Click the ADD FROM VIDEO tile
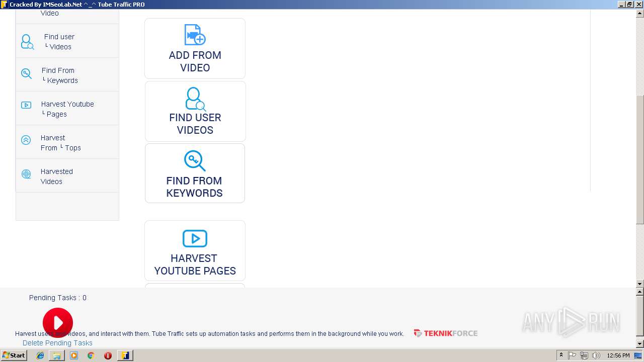The image size is (644, 362). point(195,49)
